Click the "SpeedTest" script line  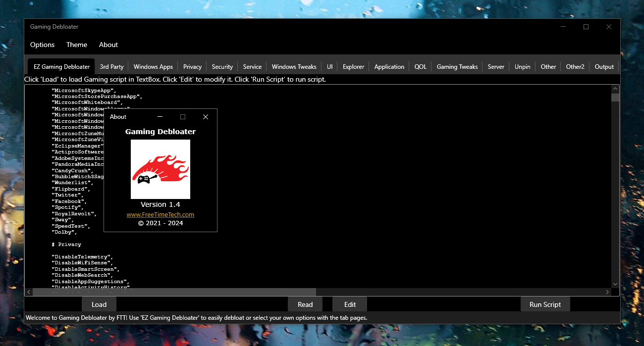[x=71, y=226]
